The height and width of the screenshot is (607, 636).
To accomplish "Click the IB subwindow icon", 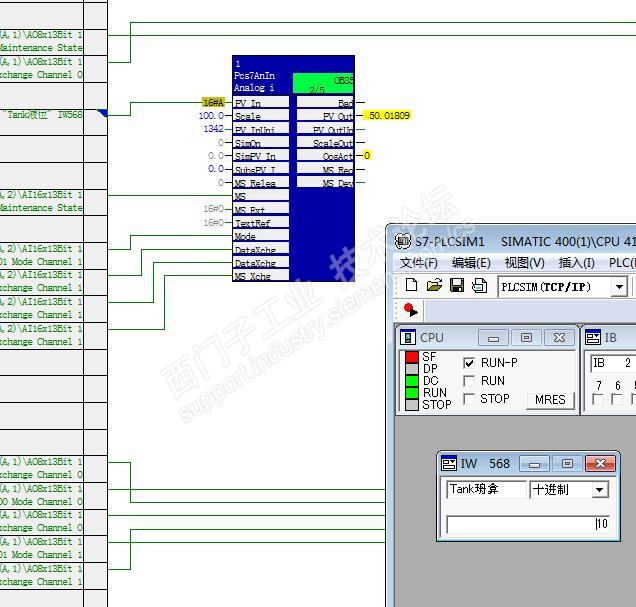I will pyautogui.click(x=593, y=337).
